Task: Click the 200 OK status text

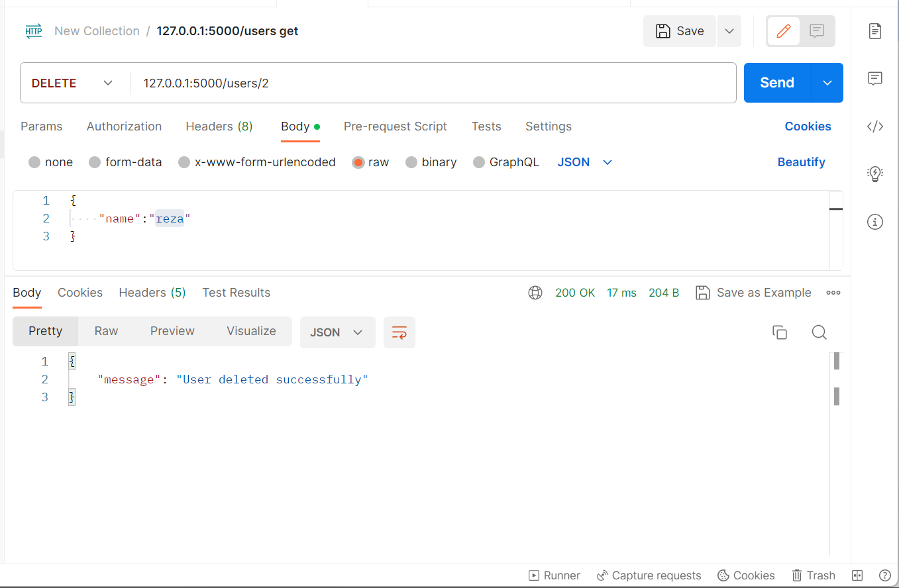Action: (x=575, y=293)
